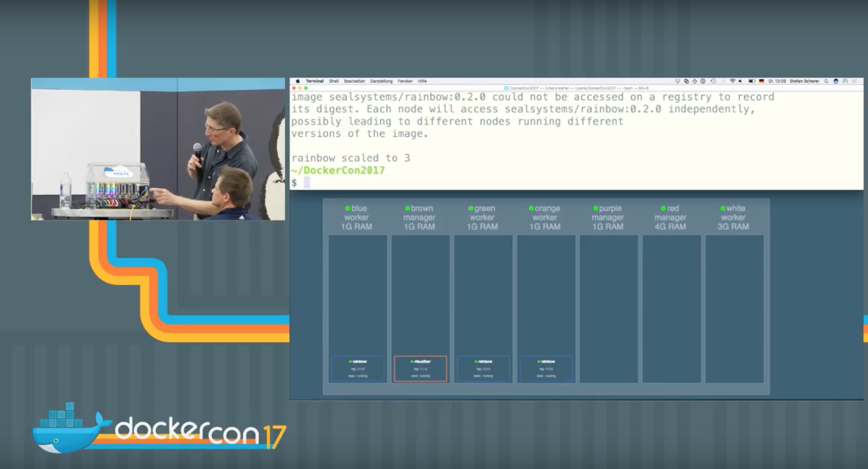868x469 pixels.
Task: Click the DockerCon2017 directory link in terminal
Action: [x=339, y=170]
